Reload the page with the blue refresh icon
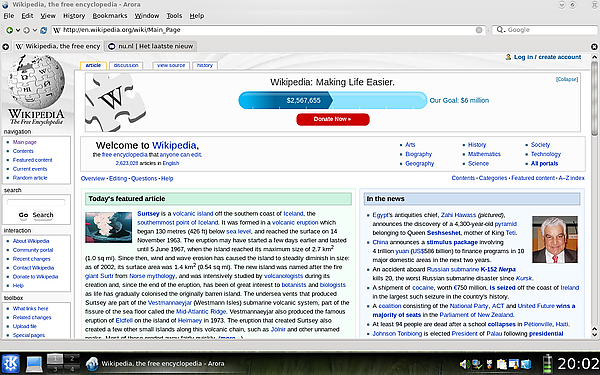 [x=44, y=30]
